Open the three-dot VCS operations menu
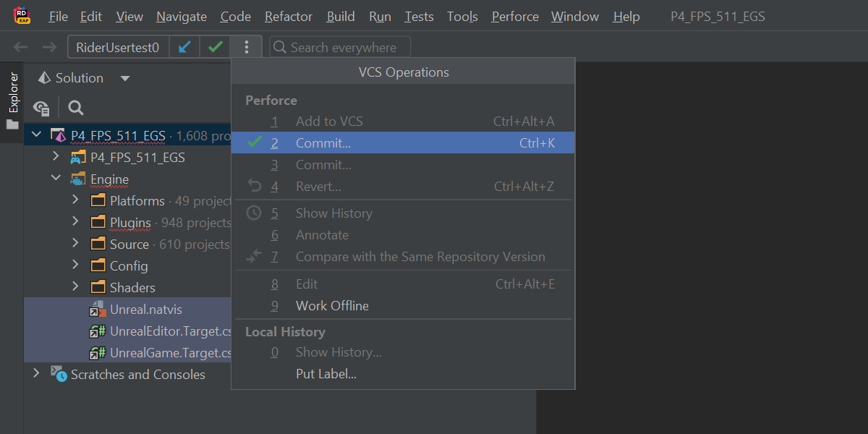 tap(247, 48)
